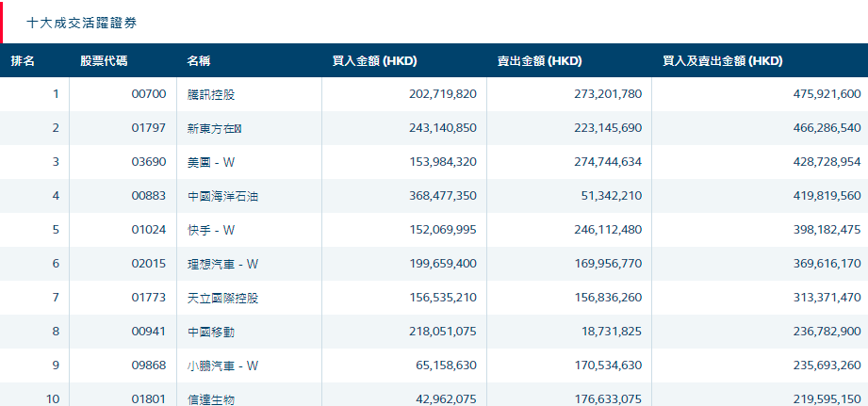This screenshot has height=406, width=868.
Task: Select buy amount 42,962,075
Action: 446,398
